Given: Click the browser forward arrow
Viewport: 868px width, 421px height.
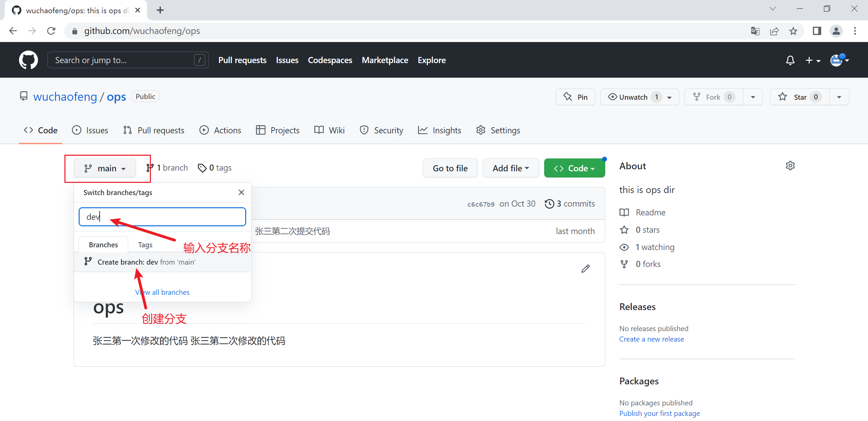Looking at the screenshot, I should [x=32, y=31].
